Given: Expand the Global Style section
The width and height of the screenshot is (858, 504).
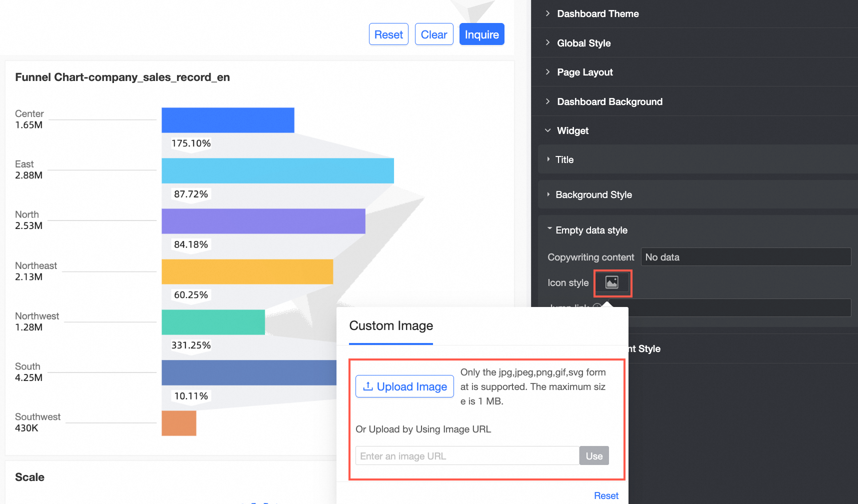Looking at the screenshot, I should 583,43.
